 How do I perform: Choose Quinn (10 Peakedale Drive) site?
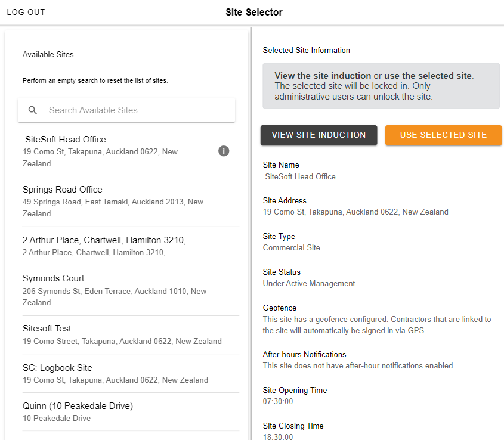click(119, 411)
